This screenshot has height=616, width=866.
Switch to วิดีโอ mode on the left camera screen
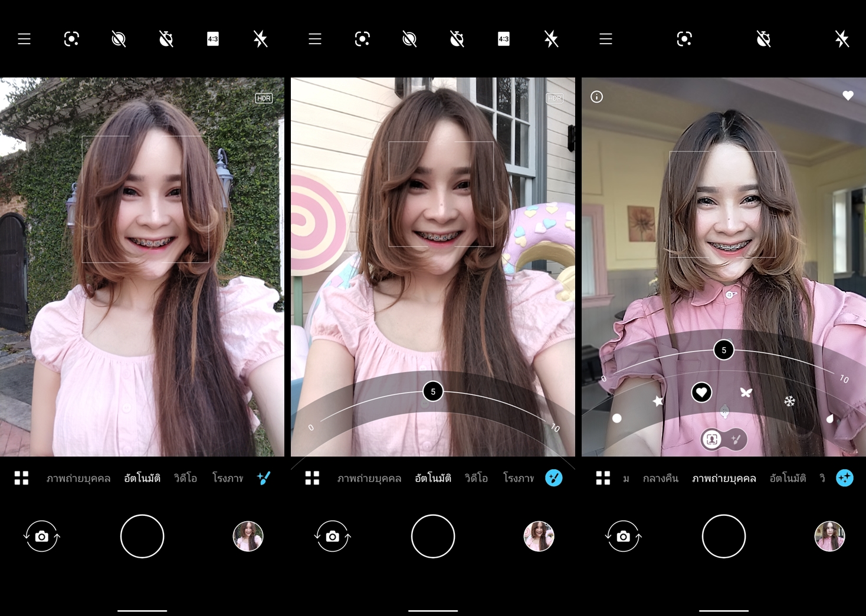185,478
